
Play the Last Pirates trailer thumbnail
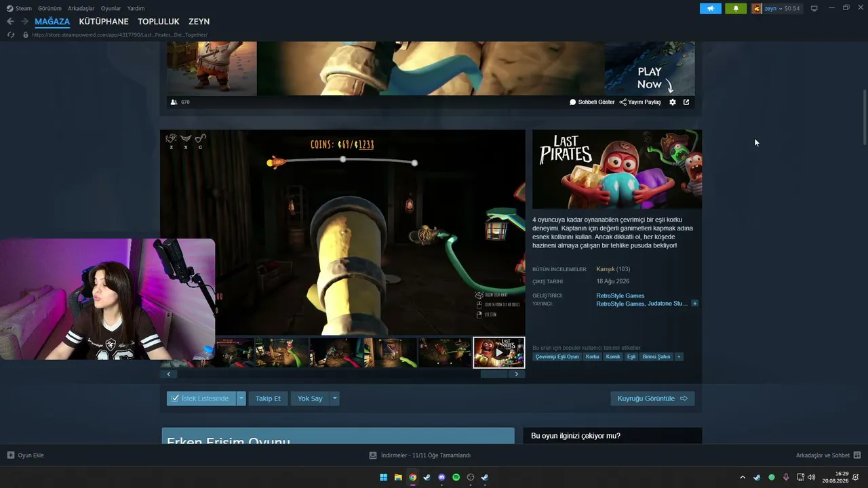point(499,352)
